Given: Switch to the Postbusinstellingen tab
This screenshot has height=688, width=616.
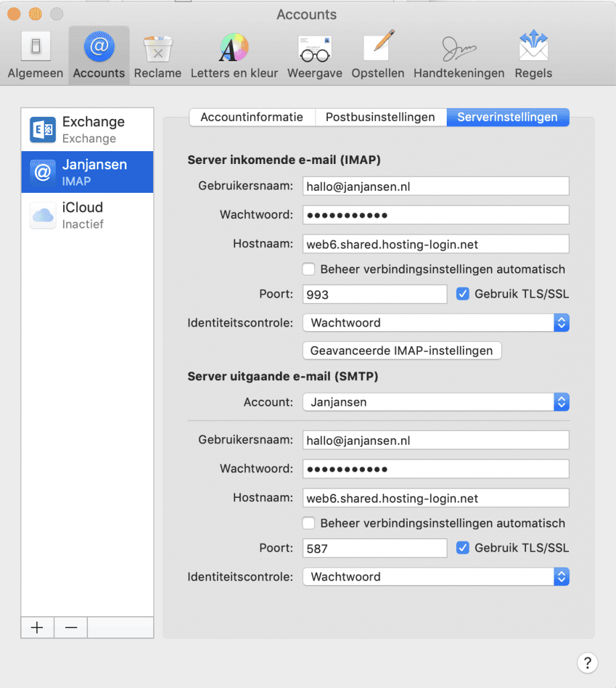Looking at the screenshot, I should click(x=380, y=117).
